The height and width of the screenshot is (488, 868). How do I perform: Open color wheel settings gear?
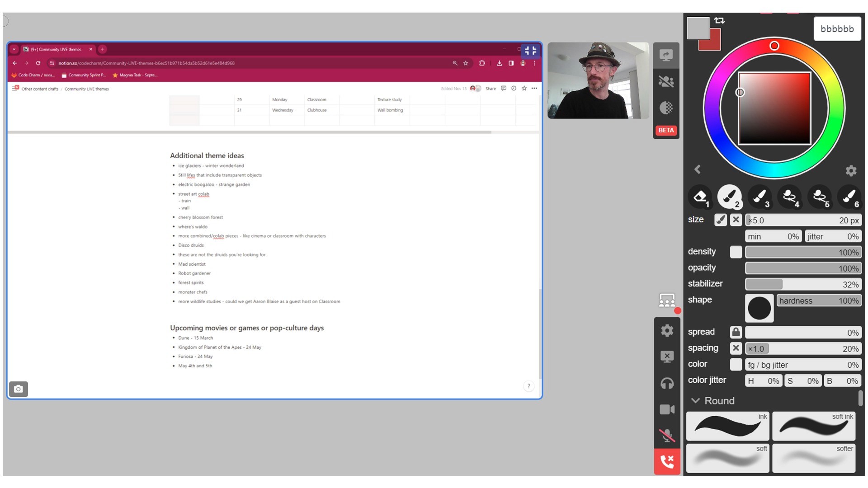click(851, 170)
